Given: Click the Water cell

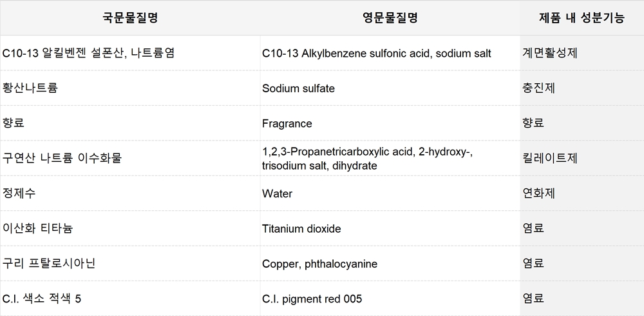Looking at the screenshot, I should click(390, 193).
